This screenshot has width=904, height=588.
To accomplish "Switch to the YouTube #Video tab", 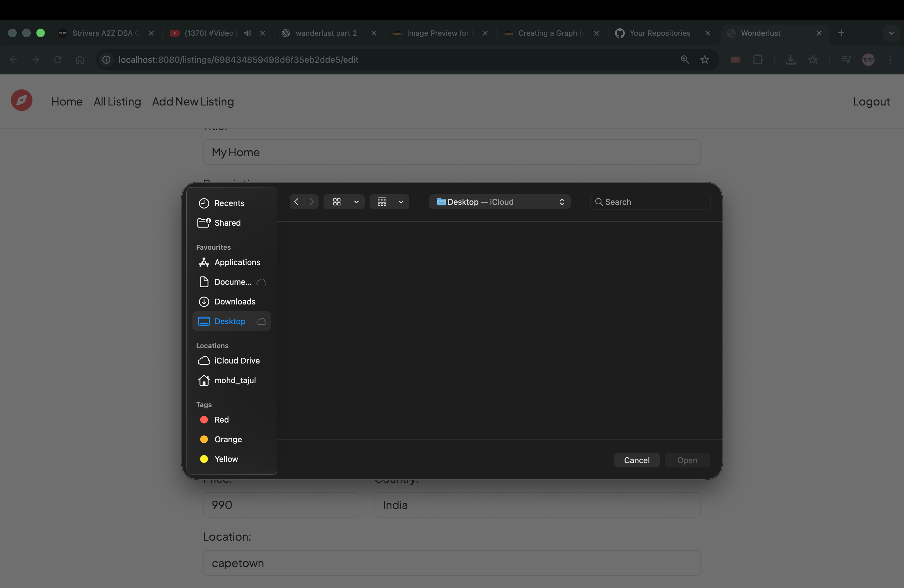I will pos(209,33).
